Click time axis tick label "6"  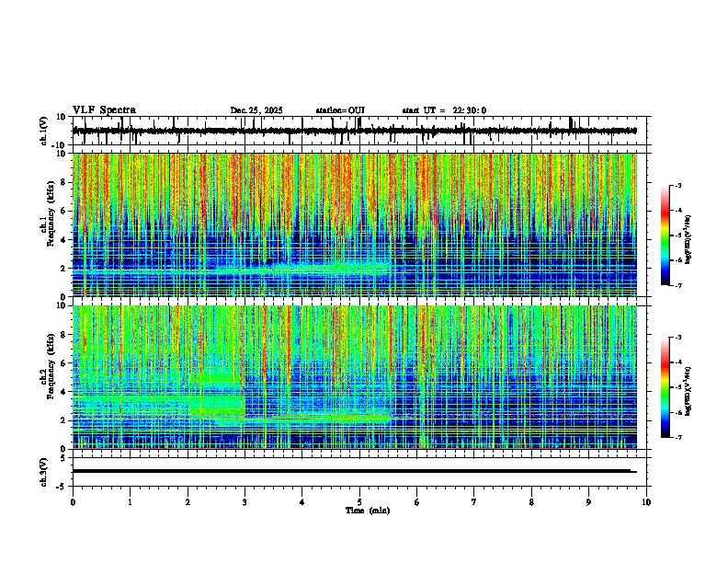pyautogui.click(x=417, y=502)
